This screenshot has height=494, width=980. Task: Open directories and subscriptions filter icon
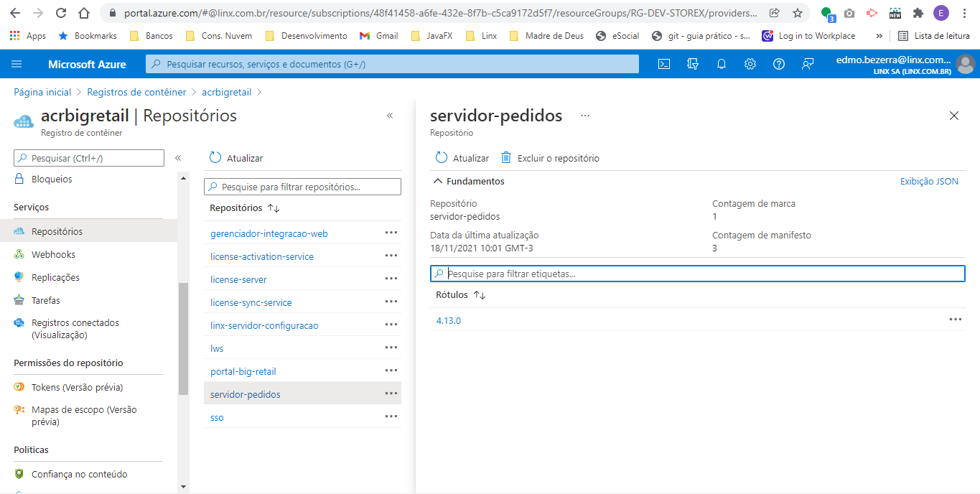pyautogui.click(x=693, y=64)
